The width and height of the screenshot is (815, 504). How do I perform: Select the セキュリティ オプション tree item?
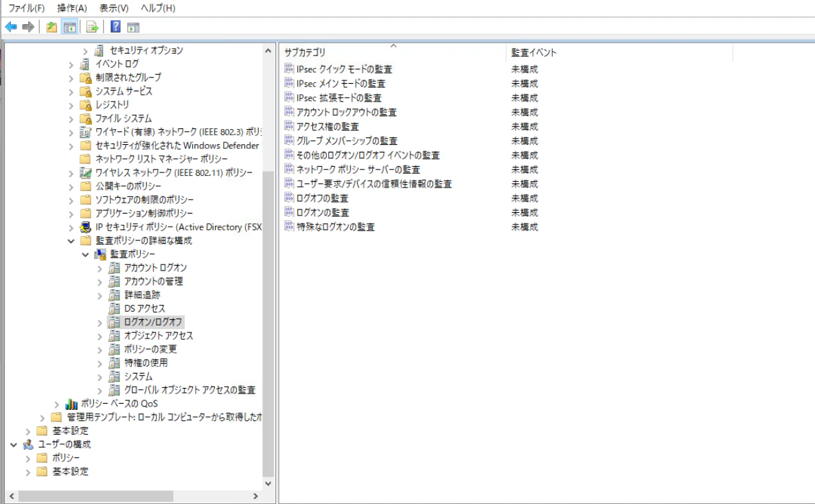[x=146, y=50]
